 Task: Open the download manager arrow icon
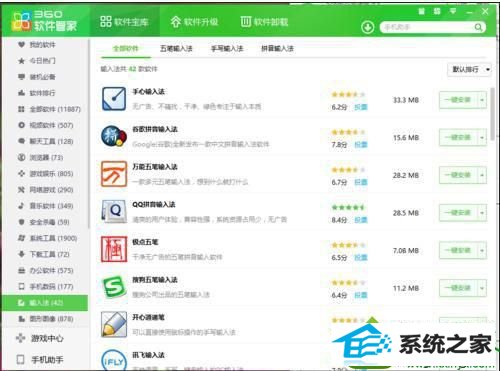368,27
